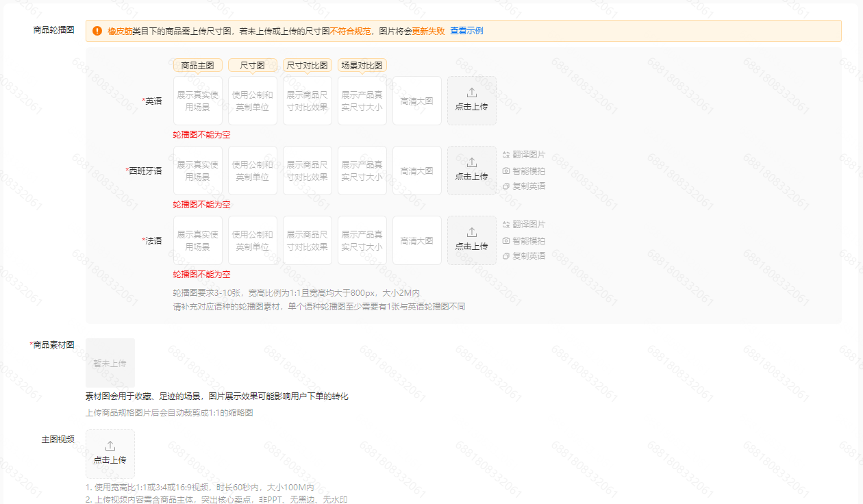The width and height of the screenshot is (863, 504).
Task: Click 智能模拍 for the 西班牙语 row
Action: (524, 171)
